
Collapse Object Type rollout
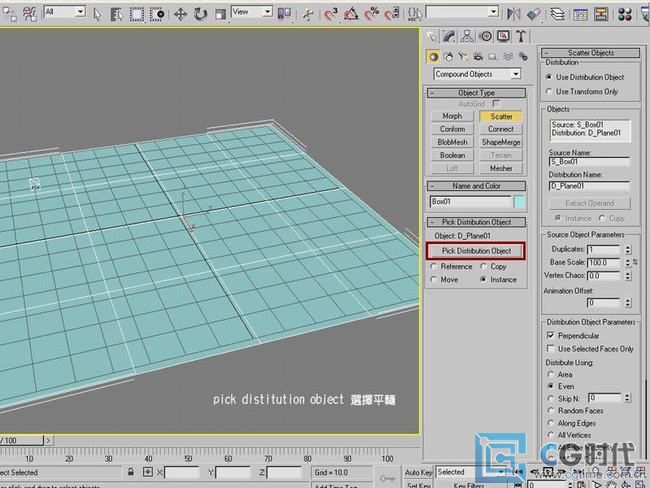[477, 93]
